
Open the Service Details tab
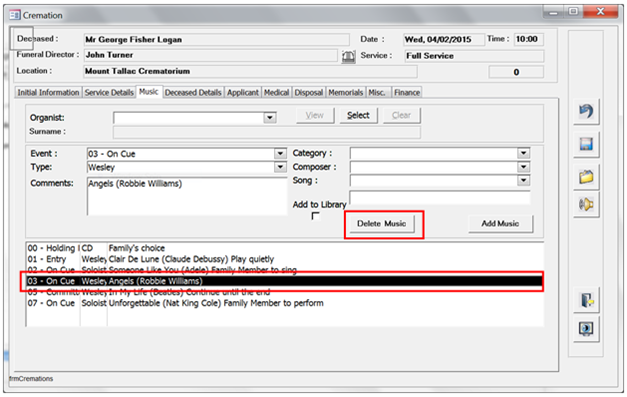(x=109, y=92)
